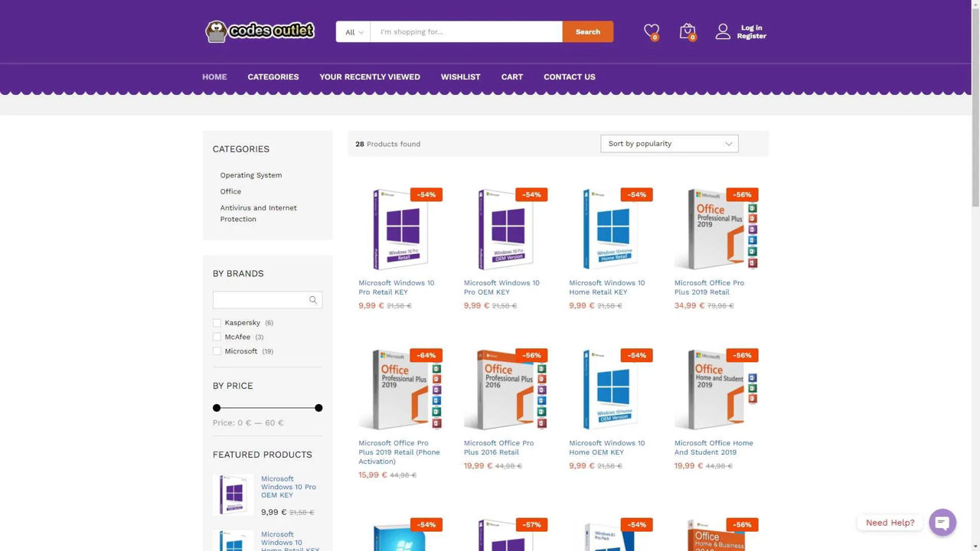Open Windows 10 Pro Retail KEY product image
Screen dimensions: 980x551
pyautogui.click(x=400, y=229)
